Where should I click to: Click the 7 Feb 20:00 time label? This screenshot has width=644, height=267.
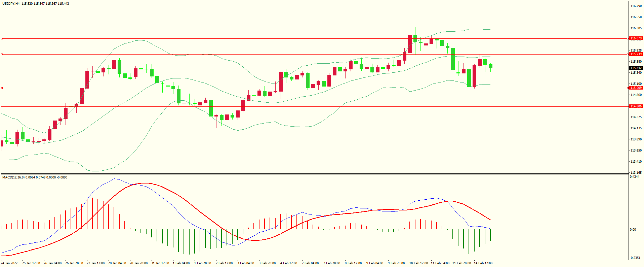coord(332,263)
